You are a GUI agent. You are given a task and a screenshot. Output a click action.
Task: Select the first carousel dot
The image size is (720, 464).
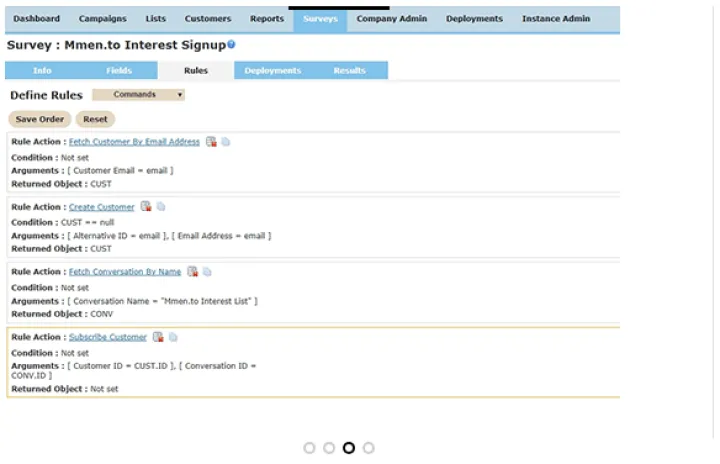click(309, 448)
